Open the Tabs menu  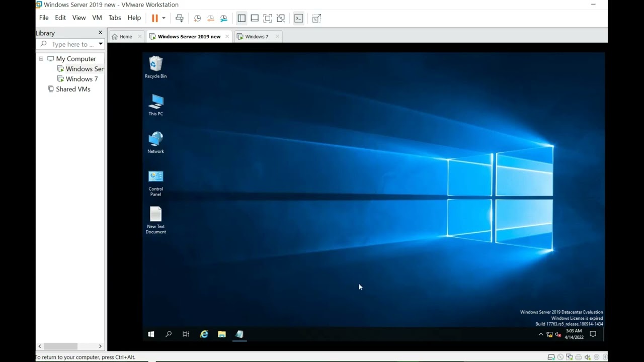115,18
